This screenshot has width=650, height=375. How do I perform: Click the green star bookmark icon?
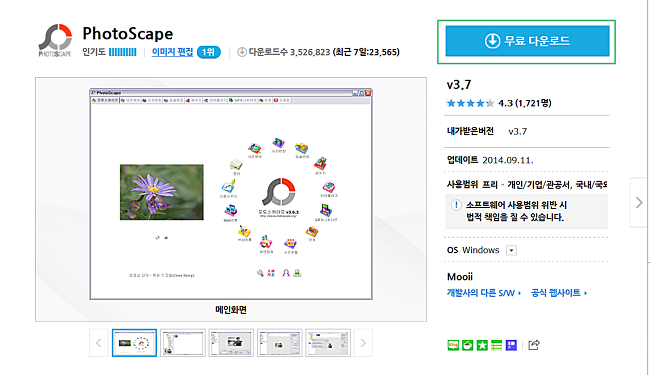pos(482,345)
